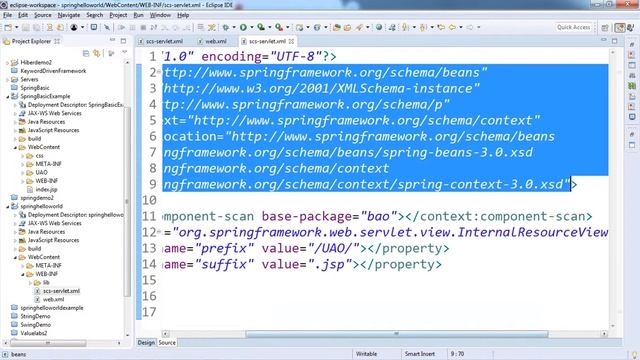The width and height of the screenshot is (640, 360).
Task: Click the Save icon in toolbar
Action: click(x=26, y=27)
